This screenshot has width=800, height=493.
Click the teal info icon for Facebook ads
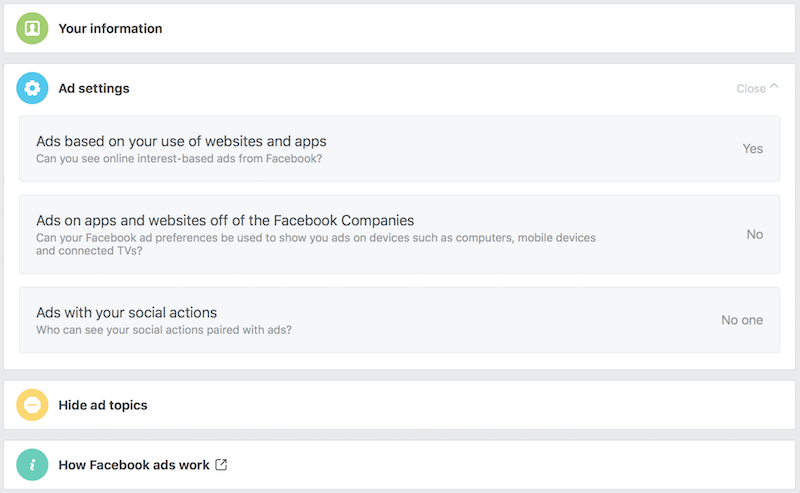32,464
